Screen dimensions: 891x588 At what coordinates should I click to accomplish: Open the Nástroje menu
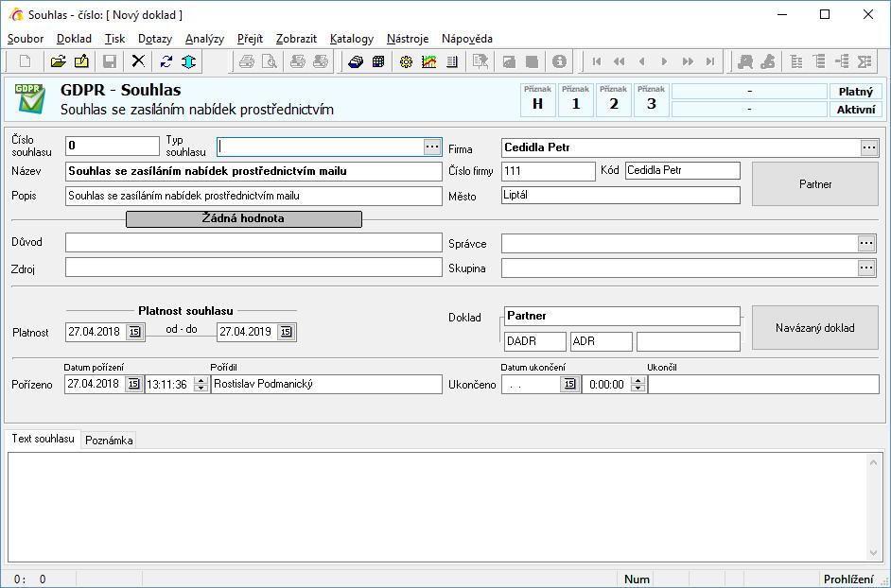[408, 39]
